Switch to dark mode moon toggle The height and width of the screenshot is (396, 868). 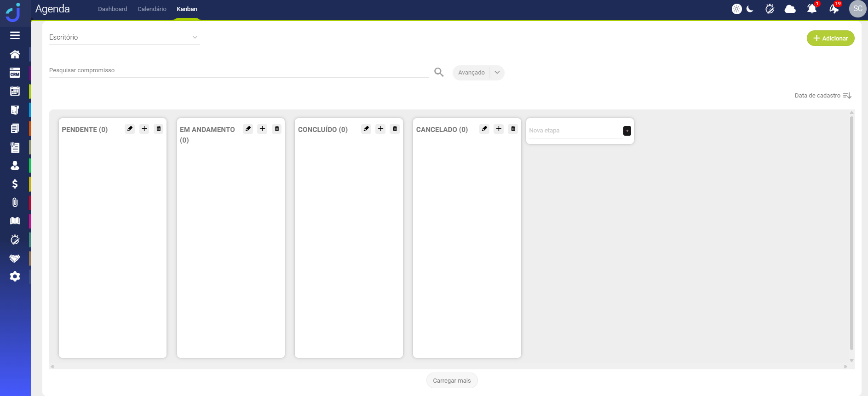(750, 9)
